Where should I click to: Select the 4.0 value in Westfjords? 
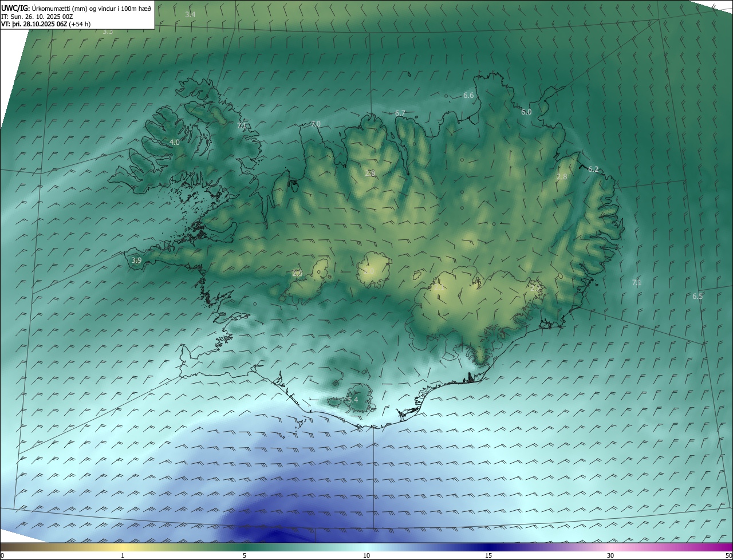(175, 142)
